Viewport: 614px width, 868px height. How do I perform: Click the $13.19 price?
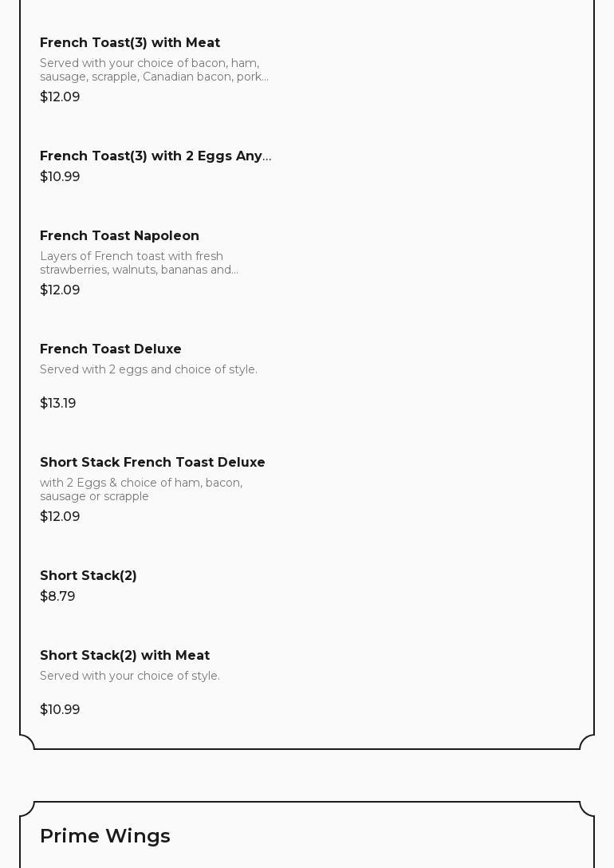coord(58,404)
